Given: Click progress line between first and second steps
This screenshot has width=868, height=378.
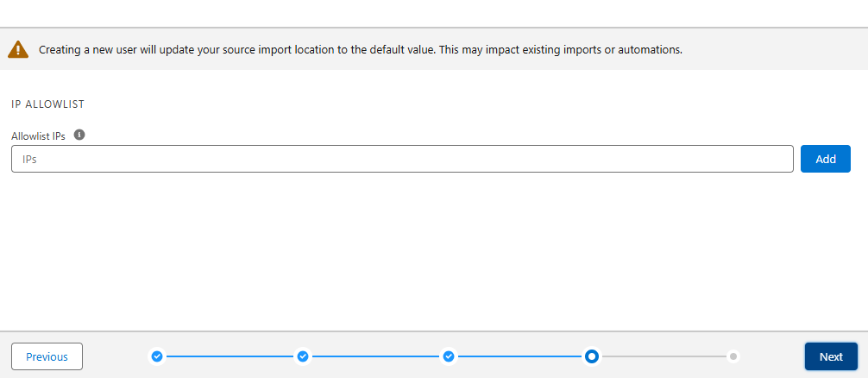Looking at the screenshot, I should [x=230, y=356].
